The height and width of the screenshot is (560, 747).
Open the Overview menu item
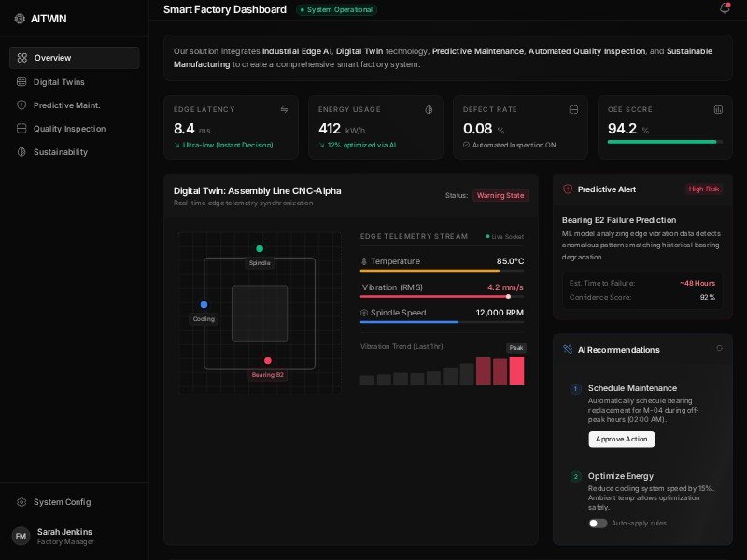[75, 58]
